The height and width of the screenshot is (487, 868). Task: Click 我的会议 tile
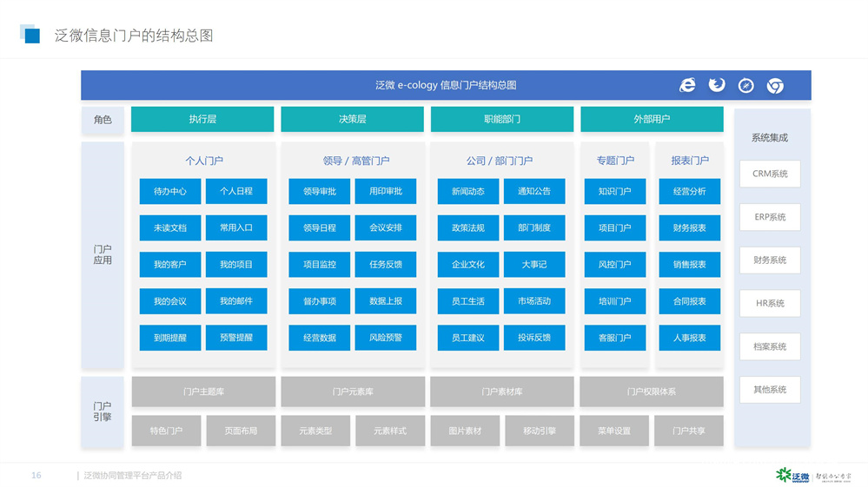(170, 301)
